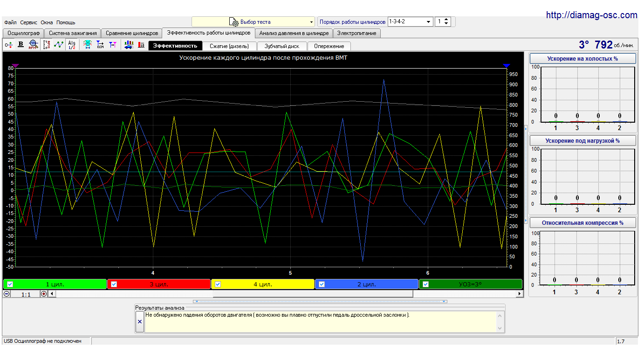Click the Относительная компрессия % header button

582,223
